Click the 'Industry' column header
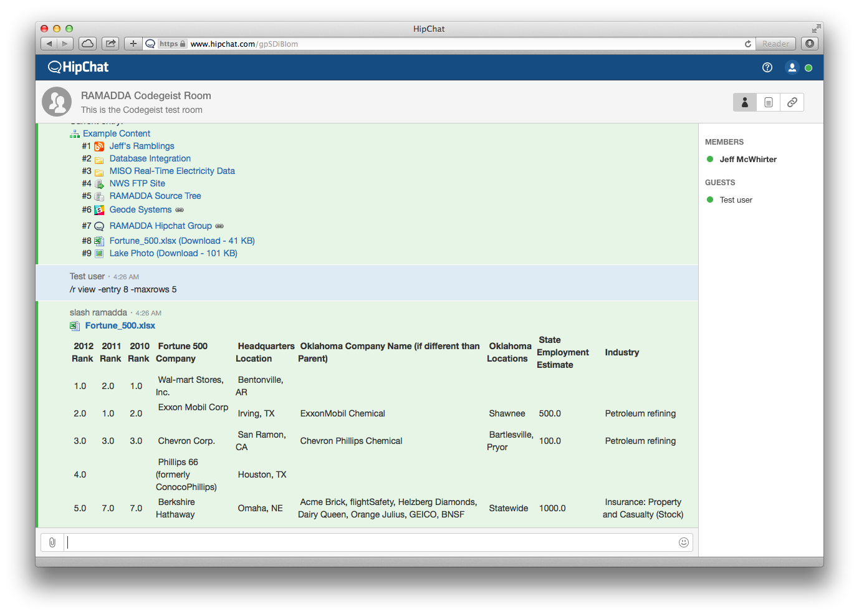Screen dimensions: 859x616 pyautogui.click(x=621, y=352)
